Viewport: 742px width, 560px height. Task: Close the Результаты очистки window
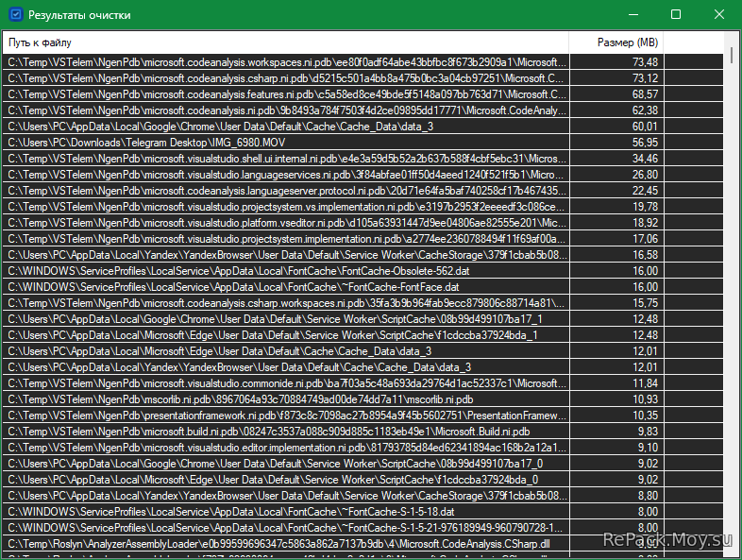tap(719, 15)
